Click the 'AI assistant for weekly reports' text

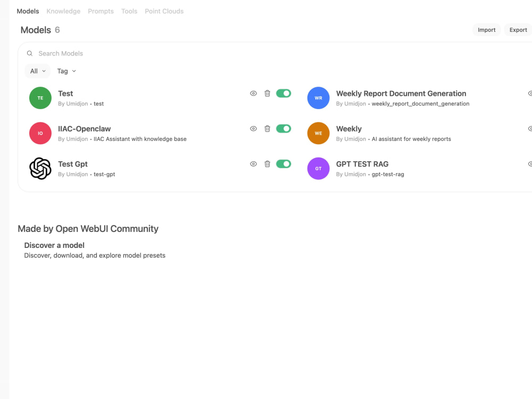point(411,139)
